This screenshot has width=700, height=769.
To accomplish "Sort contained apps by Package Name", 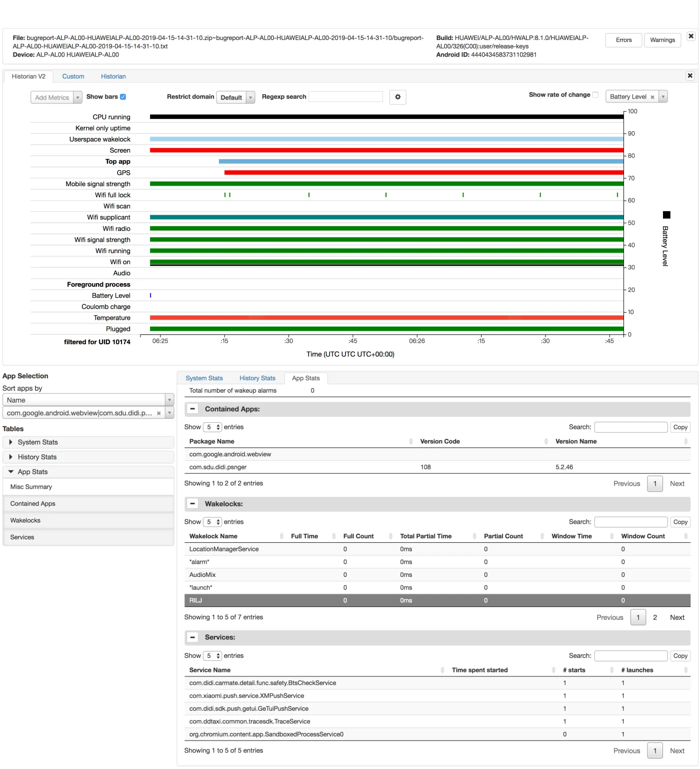I will tap(300, 441).
